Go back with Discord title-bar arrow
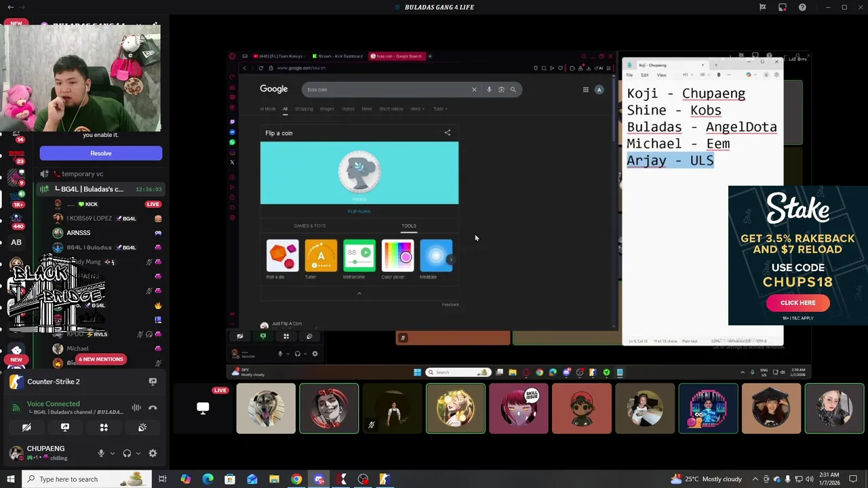The width and height of the screenshot is (868, 488). 10,7
